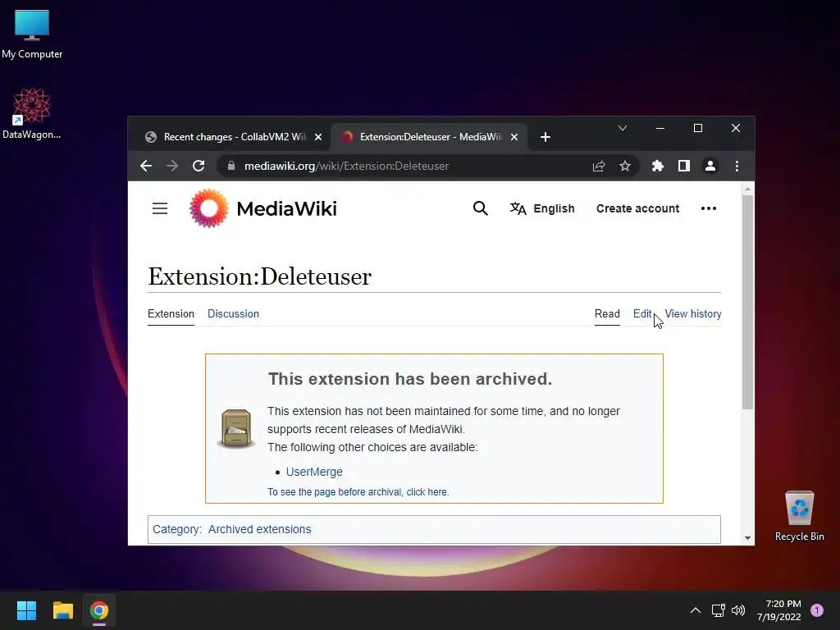
Task: Share this page via the share icon
Action: click(x=598, y=166)
